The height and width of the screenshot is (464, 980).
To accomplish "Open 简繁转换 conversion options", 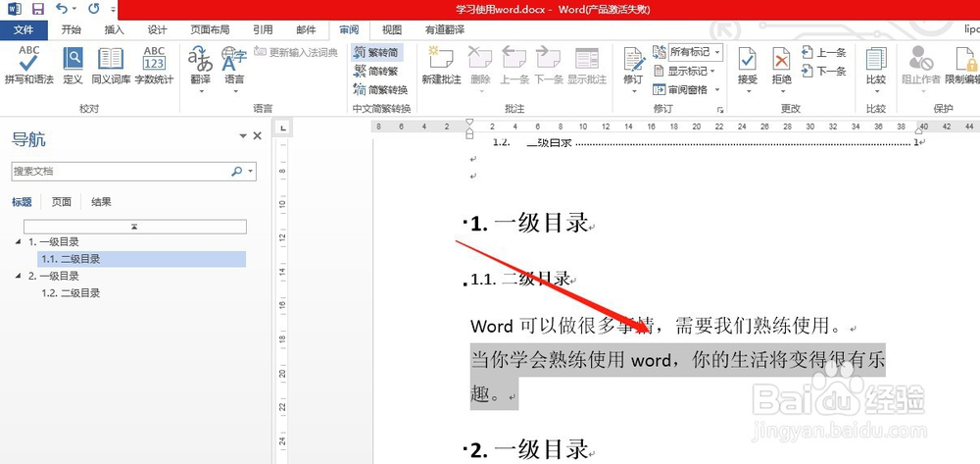I will click(381, 89).
